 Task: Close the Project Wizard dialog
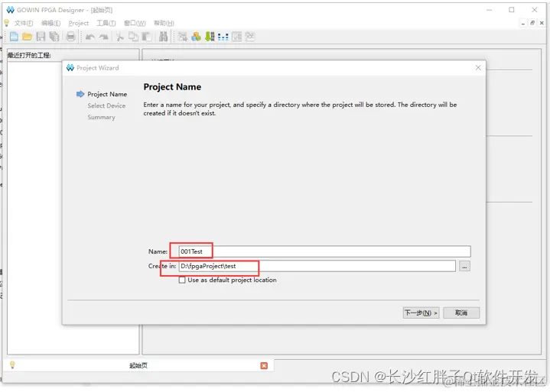tap(478, 67)
